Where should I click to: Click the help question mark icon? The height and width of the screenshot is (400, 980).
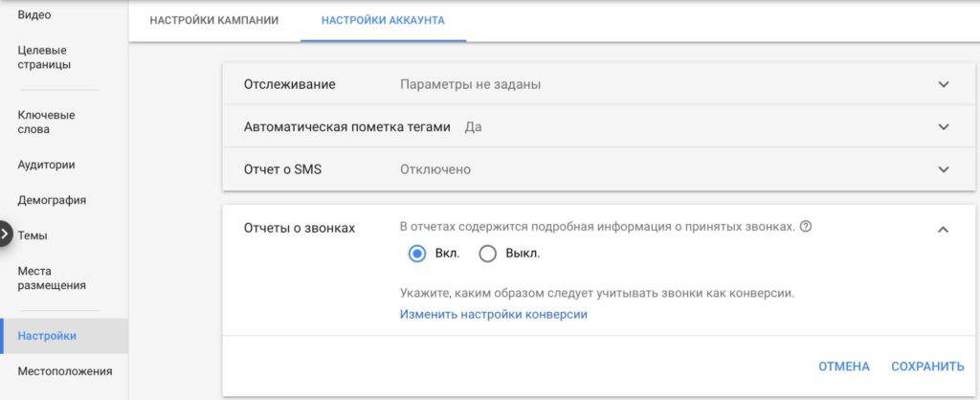point(806,227)
